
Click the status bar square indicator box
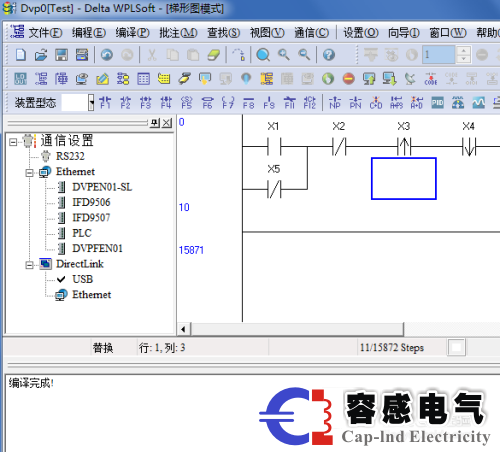pos(456,348)
